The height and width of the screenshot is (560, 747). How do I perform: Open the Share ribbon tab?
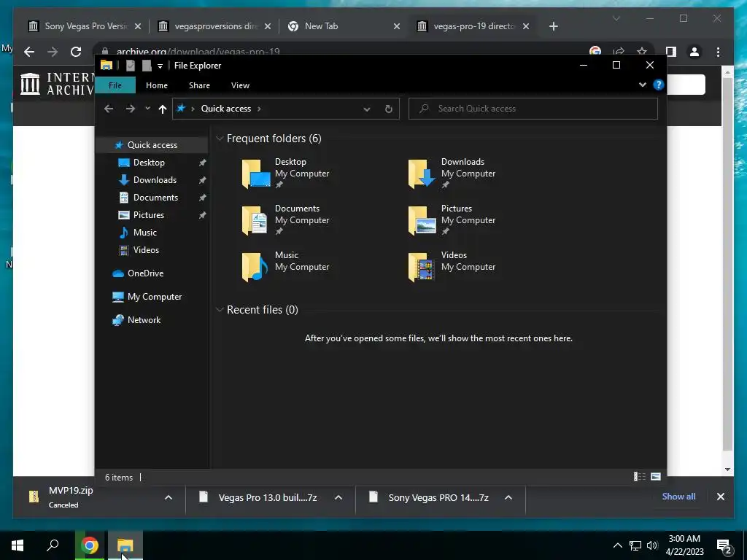click(199, 85)
